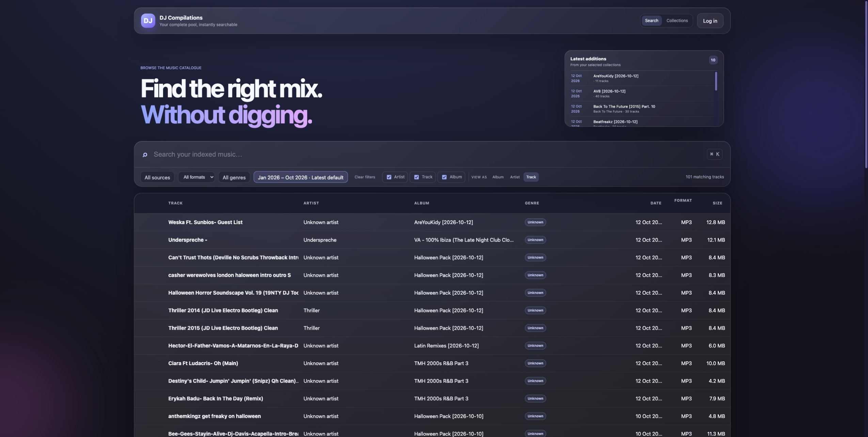Click the Latest additions scrollbar thumb
This screenshot has height=437, width=868.
[x=716, y=81]
